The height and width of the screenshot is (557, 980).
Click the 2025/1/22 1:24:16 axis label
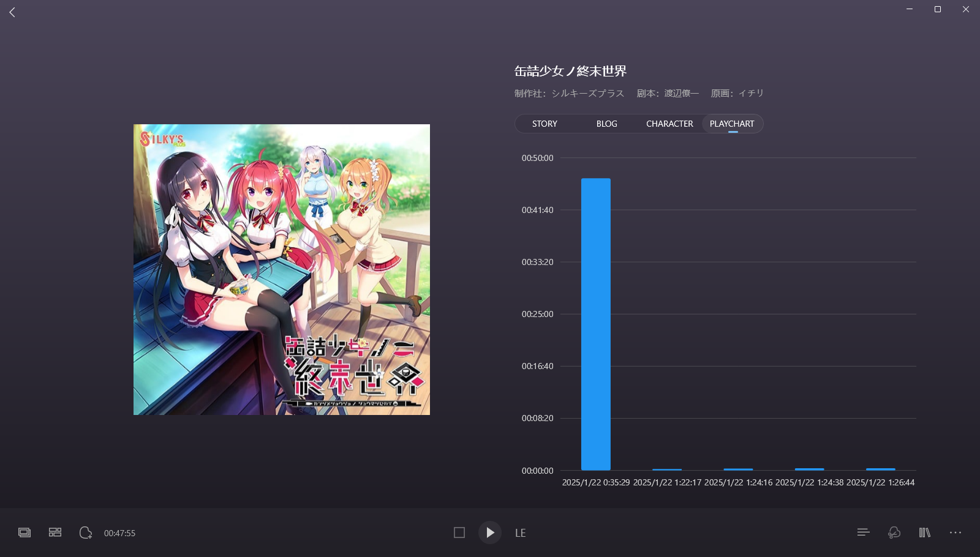738,482
